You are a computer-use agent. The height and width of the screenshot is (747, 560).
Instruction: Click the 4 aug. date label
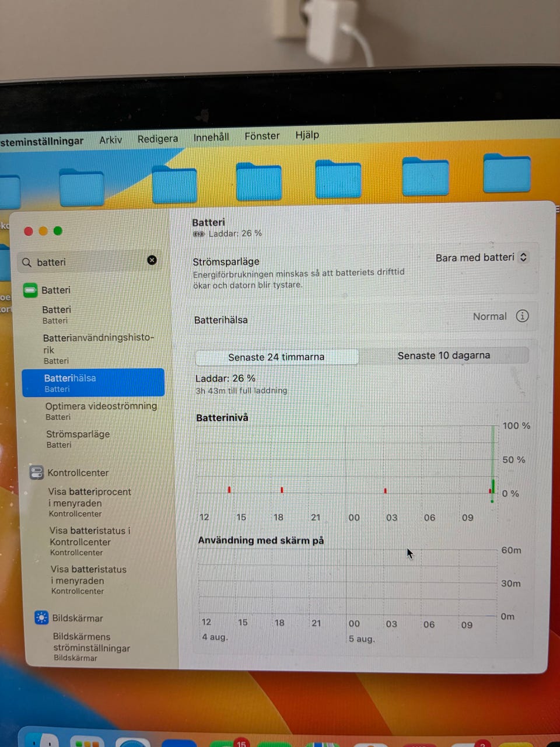click(215, 637)
